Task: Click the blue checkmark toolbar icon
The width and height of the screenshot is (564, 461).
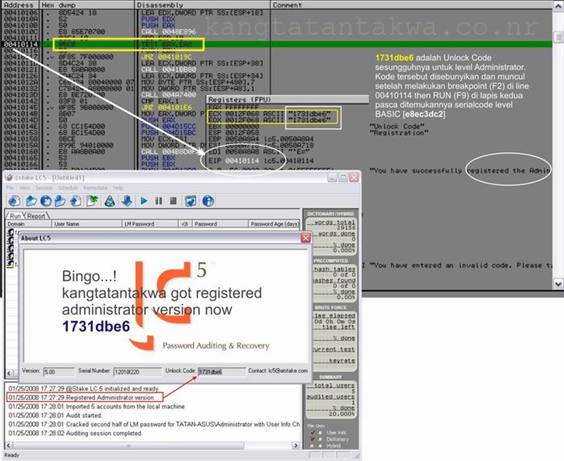Action: (190, 201)
